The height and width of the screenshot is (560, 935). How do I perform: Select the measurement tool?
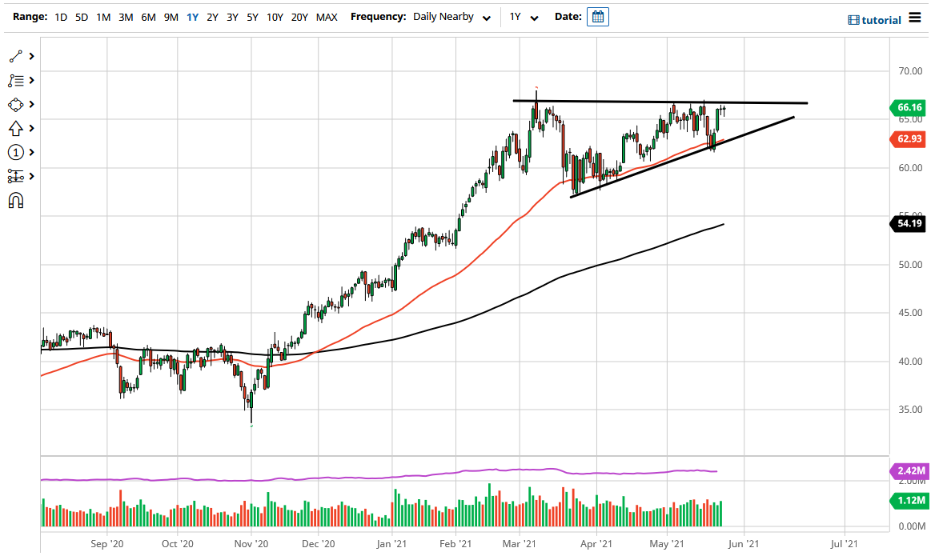(x=14, y=176)
